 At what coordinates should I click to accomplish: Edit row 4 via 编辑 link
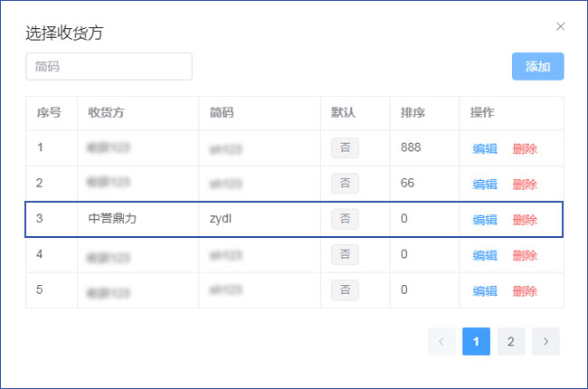(x=485, y=255)
